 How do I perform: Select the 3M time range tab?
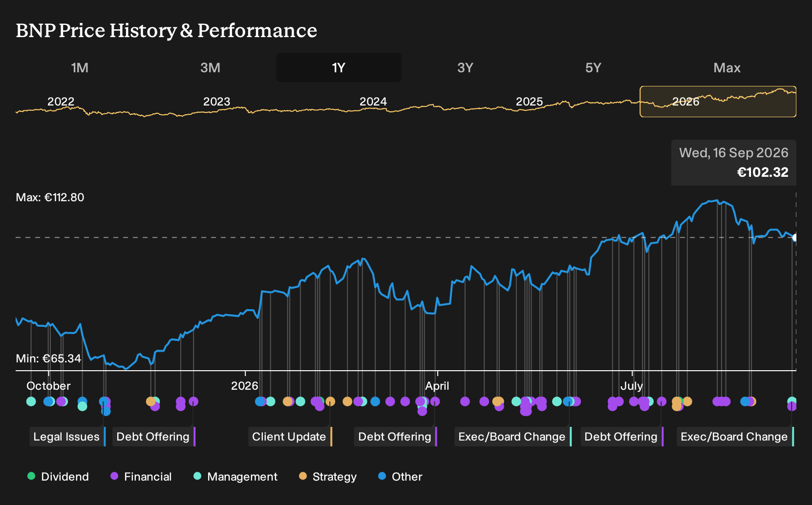pos(210,67)
